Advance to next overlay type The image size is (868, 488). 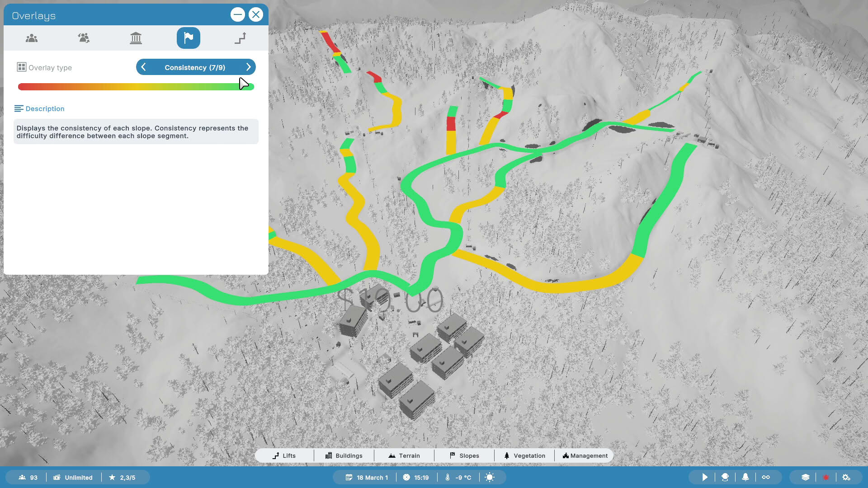[248, 67]
